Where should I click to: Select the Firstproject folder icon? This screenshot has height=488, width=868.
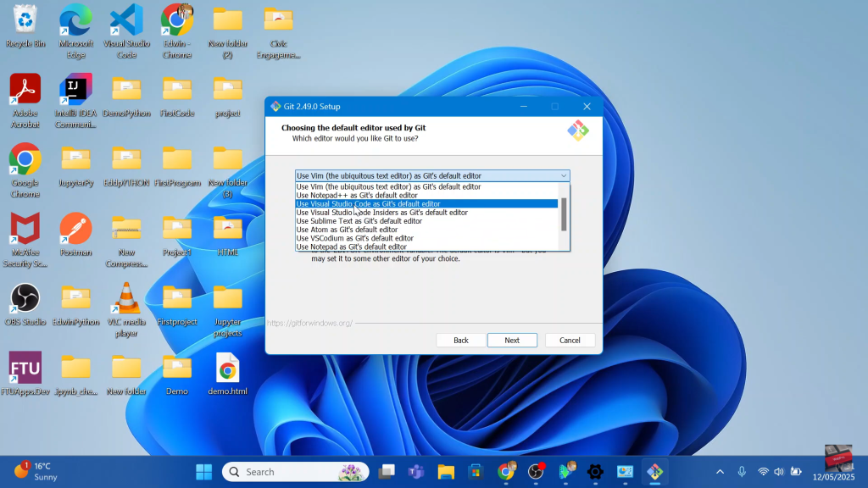[177, 305]
